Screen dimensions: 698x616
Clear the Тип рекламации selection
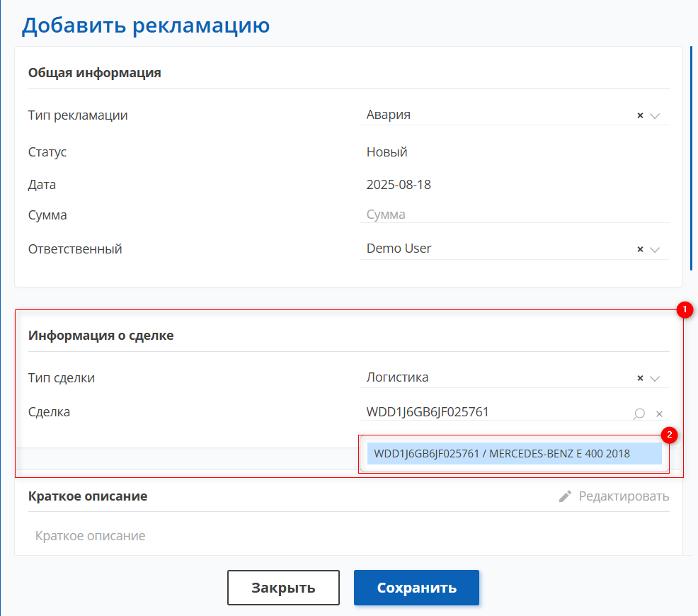(640, 115)
